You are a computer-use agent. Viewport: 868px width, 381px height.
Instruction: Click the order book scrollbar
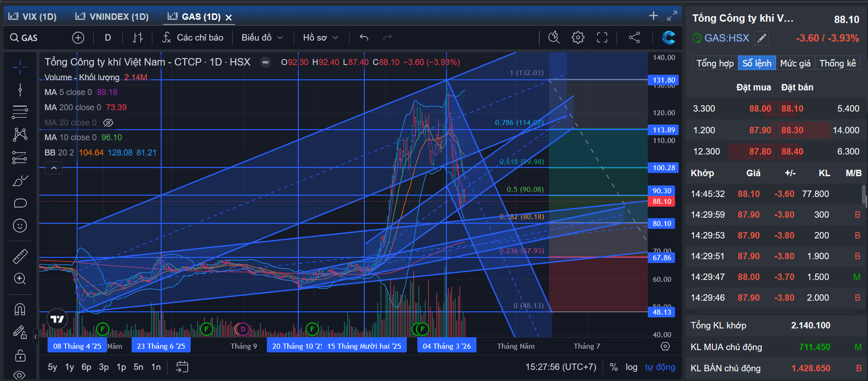coord(864,194)
